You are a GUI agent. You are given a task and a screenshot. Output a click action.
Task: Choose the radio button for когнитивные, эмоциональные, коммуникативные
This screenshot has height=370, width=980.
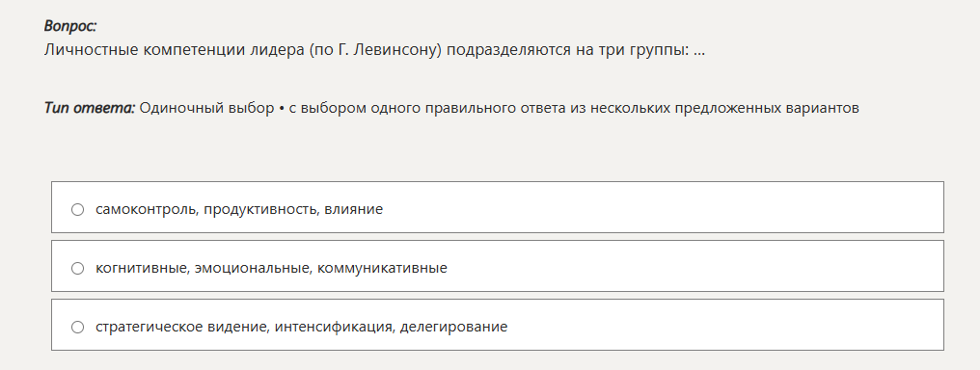click(x=77, y=268)
